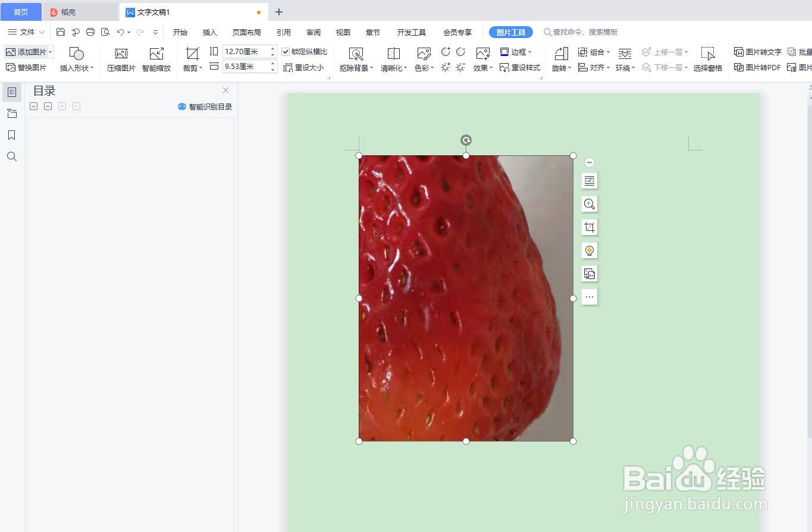Click 替换图片 to replace the picture
812x532 pixels.
[26, 68]
